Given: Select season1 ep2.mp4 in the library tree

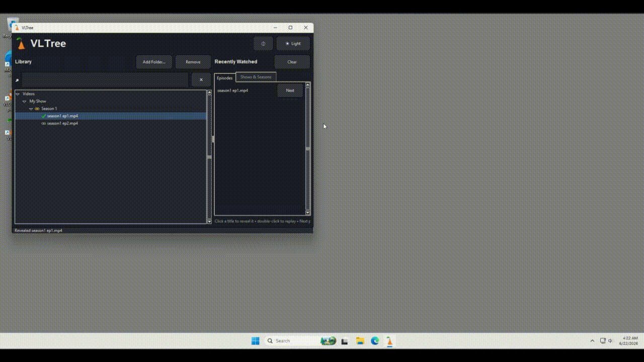Looking at the screenshot, I should point(62,123).
